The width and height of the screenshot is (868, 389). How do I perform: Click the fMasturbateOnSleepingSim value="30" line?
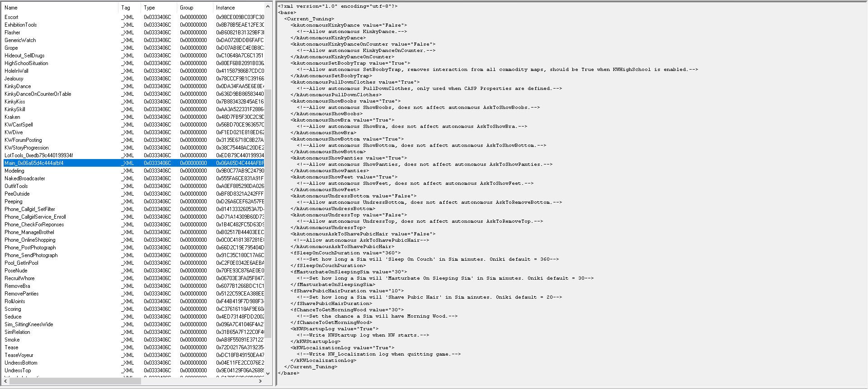click(x=349, y=272)
